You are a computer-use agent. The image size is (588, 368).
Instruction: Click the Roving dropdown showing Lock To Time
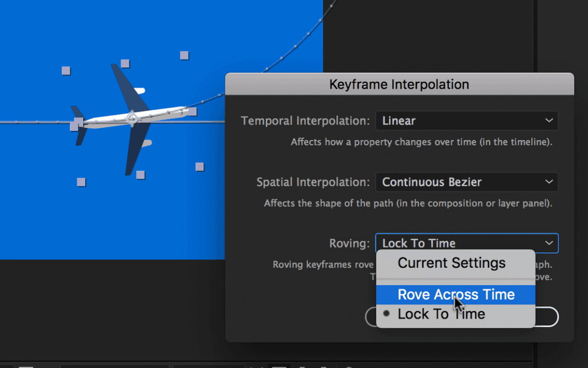pos(467,243)
